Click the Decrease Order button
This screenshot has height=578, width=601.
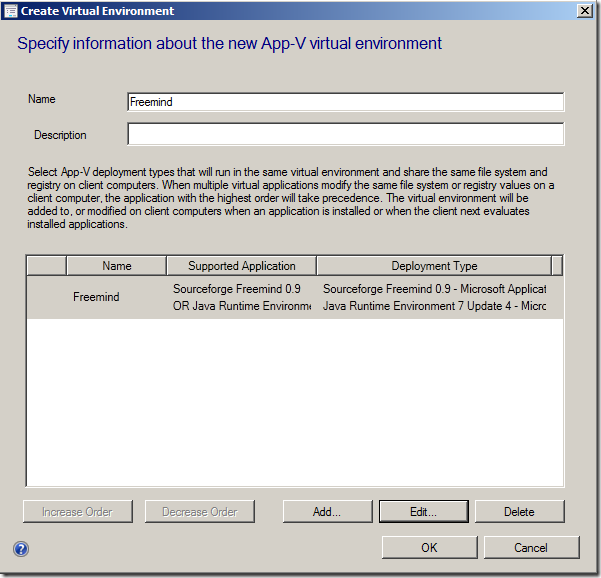click(200, 511)
